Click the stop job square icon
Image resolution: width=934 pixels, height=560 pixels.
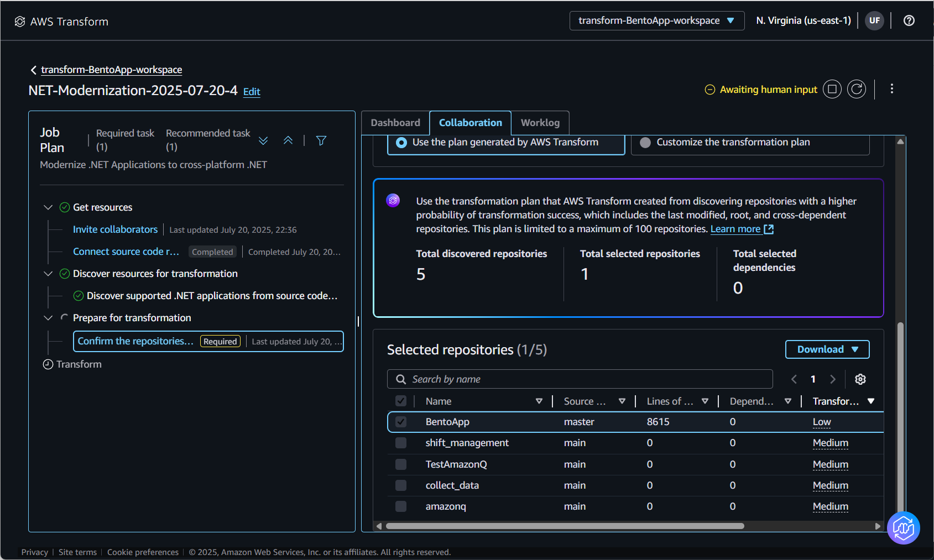pos(832,89)
